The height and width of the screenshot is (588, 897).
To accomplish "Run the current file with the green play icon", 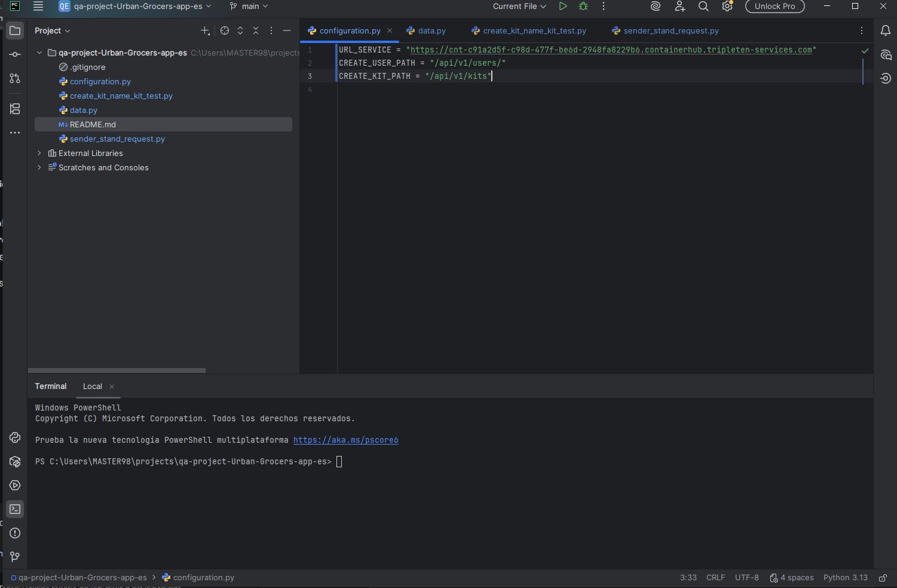I will (562, 7).
